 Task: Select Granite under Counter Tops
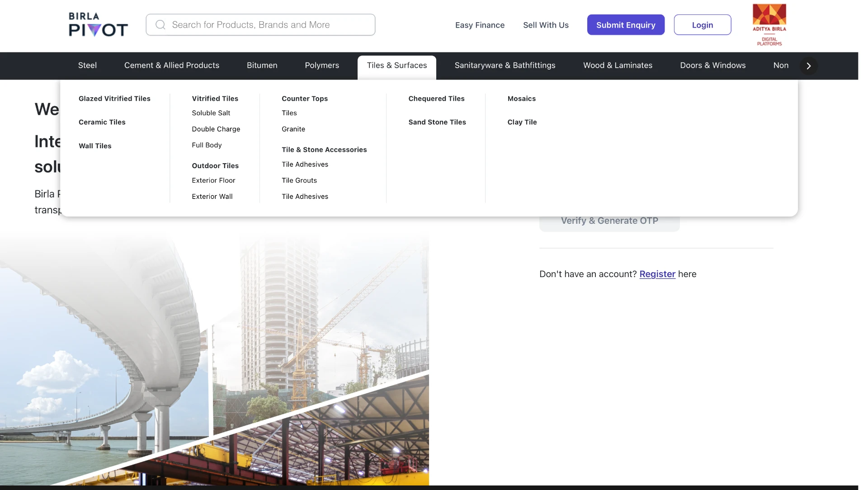pos(293,129)
